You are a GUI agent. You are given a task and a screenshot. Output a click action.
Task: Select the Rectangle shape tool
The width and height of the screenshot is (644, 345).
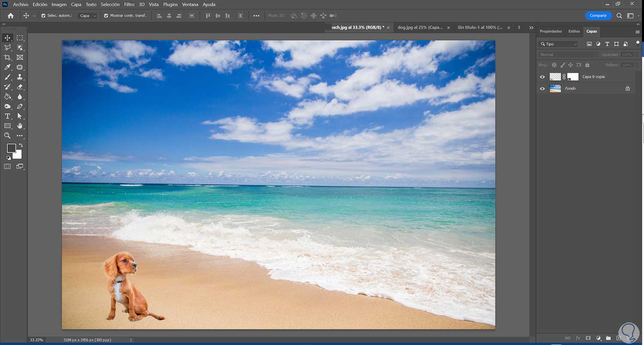click(7, 126)
